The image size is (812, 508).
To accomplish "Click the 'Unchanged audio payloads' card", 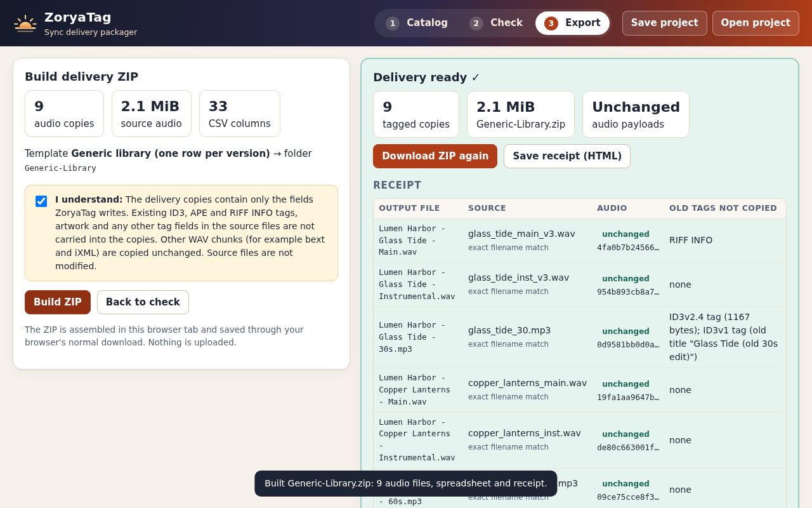I will [x=636, y=114].
